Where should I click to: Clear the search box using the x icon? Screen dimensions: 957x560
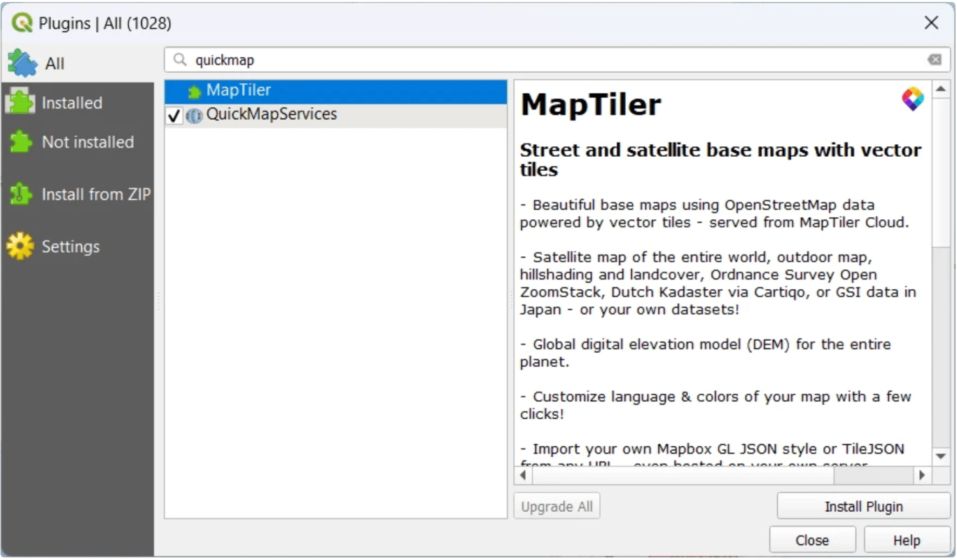[x=935, y=60]
